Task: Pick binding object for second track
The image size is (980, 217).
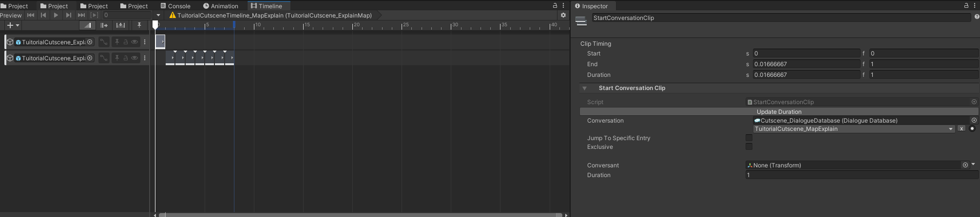Action: (90, 58)
